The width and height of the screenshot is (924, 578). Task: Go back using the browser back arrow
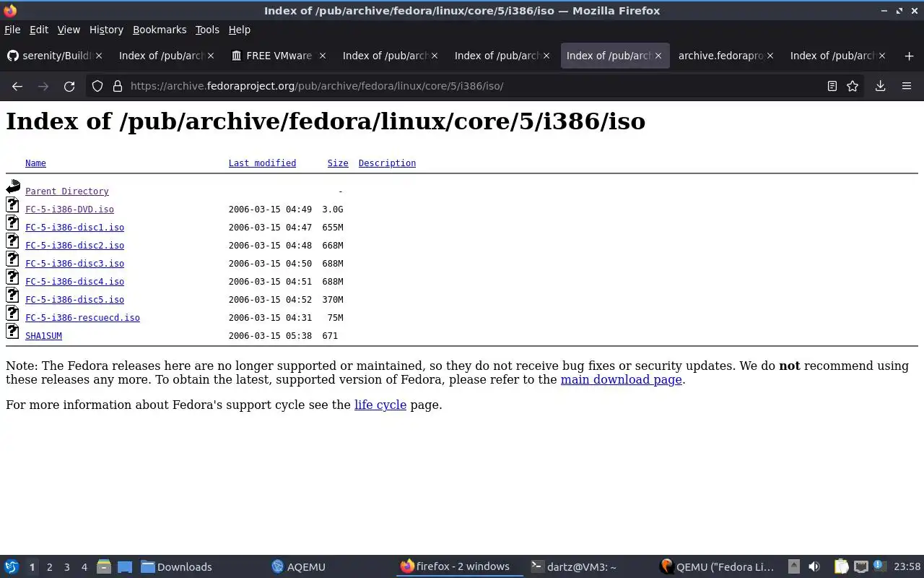(x=17, y=86)
